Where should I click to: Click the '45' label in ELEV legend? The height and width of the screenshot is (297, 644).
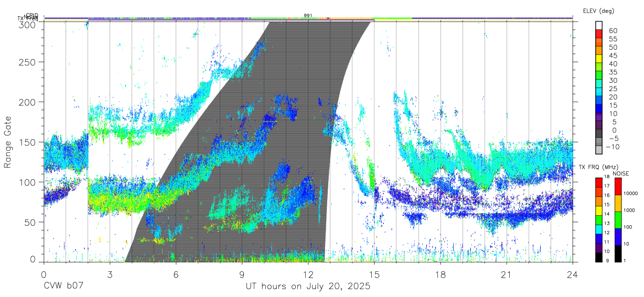tap(613, 56)
